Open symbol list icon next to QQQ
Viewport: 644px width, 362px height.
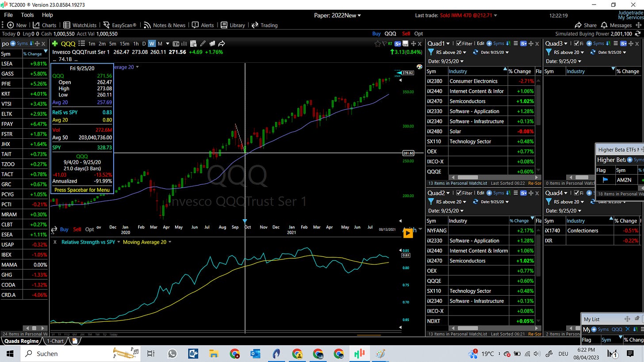pos(81,43)
